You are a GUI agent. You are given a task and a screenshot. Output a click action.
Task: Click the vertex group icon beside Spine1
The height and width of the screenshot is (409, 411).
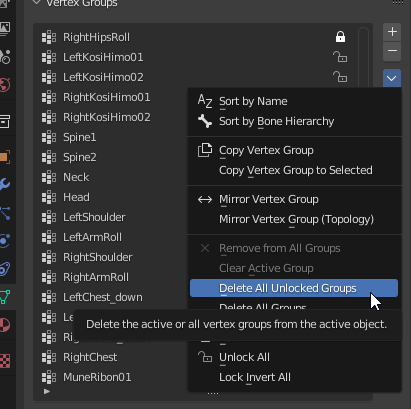pos(49,137)
